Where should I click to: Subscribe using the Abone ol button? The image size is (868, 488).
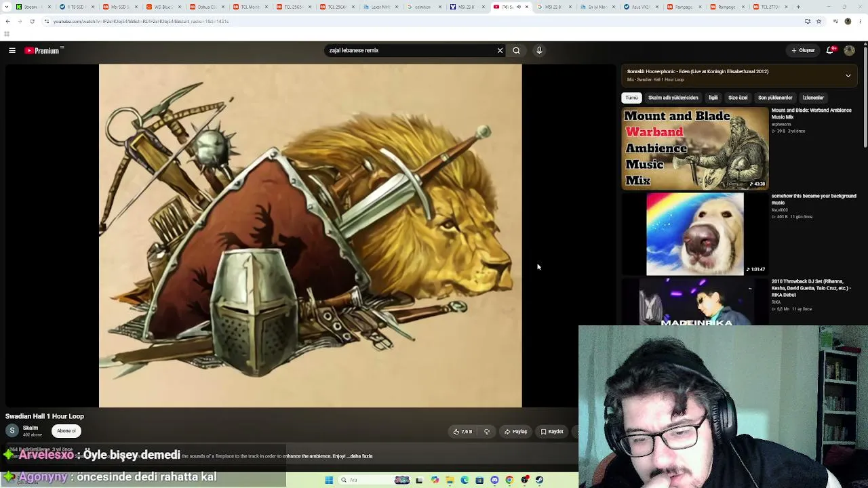click(x=66, y=431)
